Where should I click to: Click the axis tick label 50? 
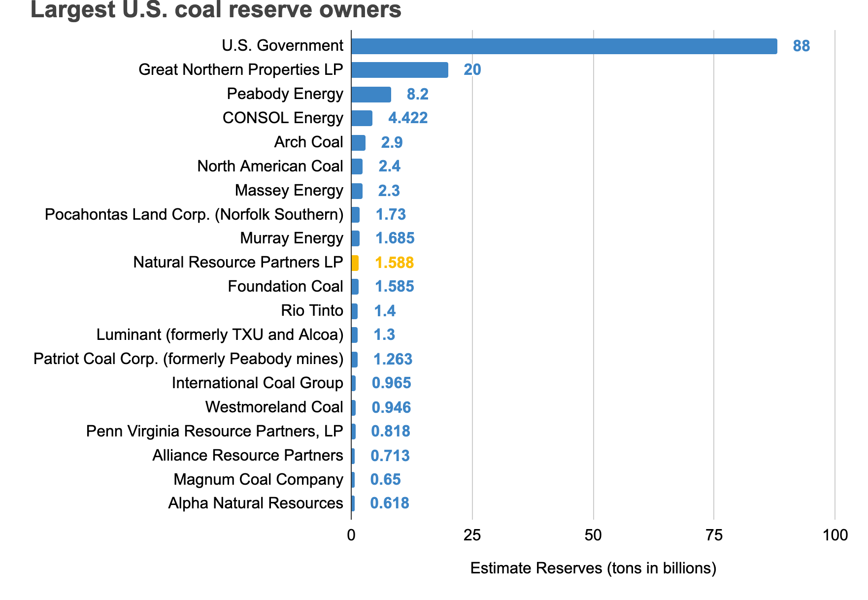point(594,535)
